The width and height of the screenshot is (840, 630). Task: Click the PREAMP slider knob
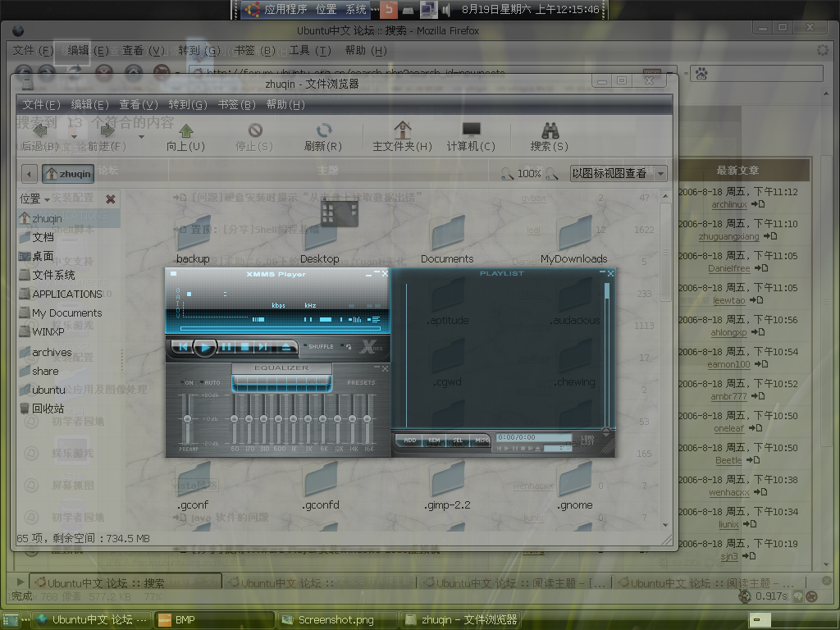[x=187, y=419]
